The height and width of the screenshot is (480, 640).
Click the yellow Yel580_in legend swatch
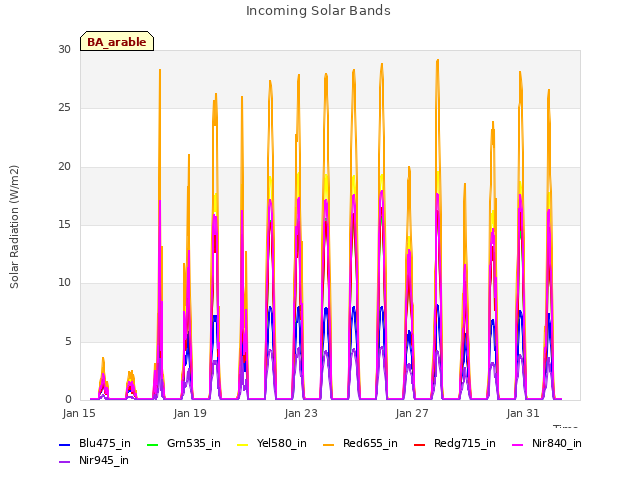coord(242,444)
